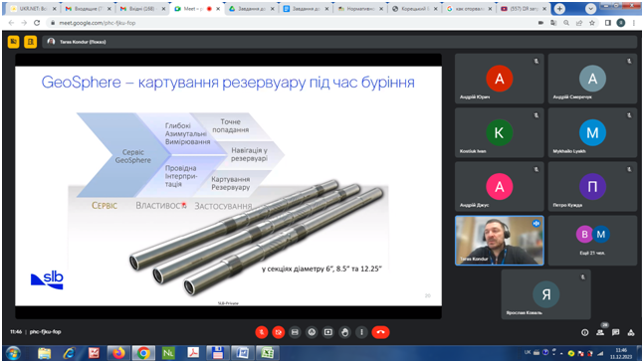Select the tile with red A avatar
644x363 pixels.
click(500, 79)
